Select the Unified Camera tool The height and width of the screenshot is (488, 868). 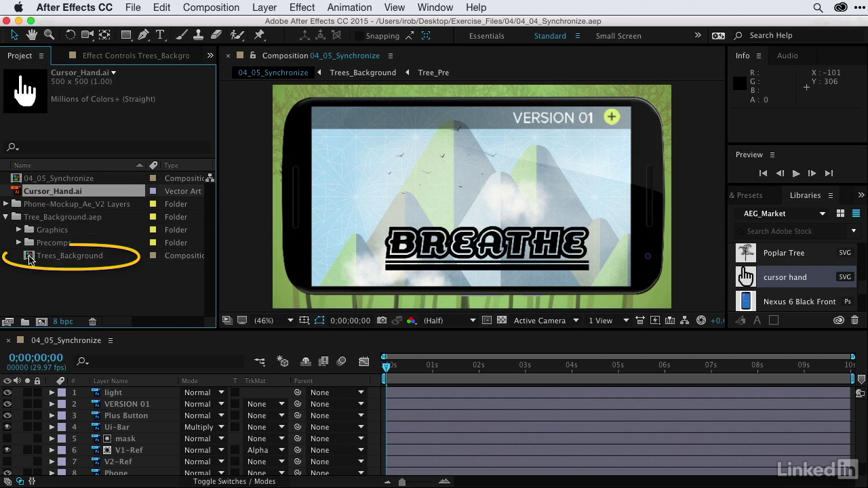(x=87, y=35)
